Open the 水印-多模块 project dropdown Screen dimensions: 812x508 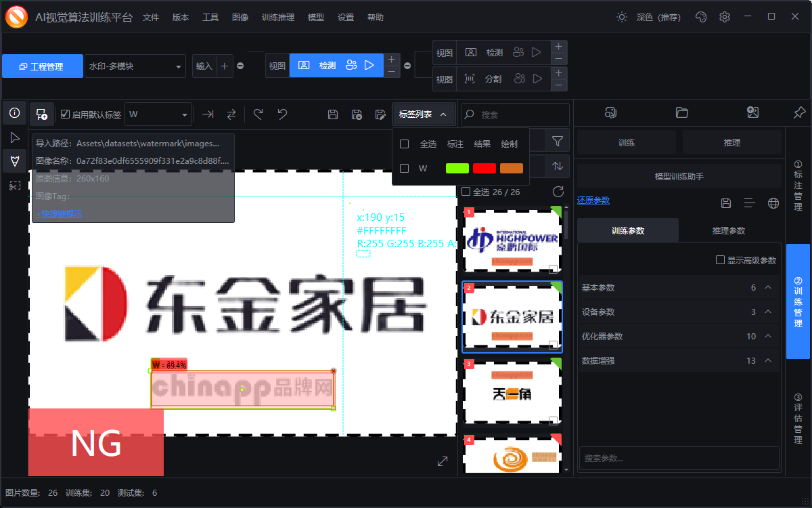coord(135,66)
